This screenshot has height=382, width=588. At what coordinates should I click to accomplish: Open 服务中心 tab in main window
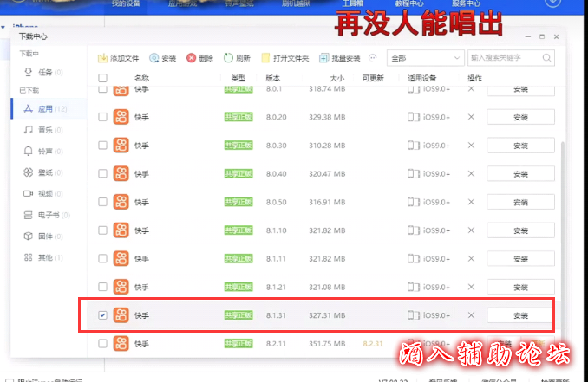click(x=466, y=3)
